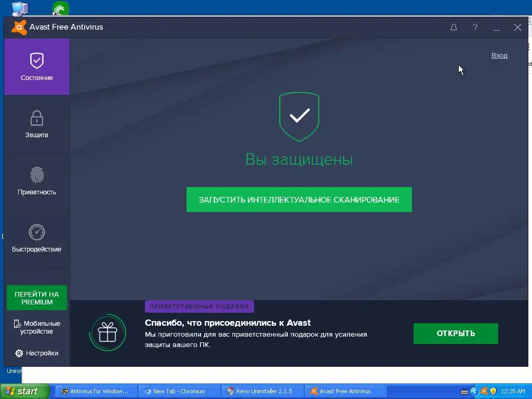The height and width of the screenshot is (399, 532).
Task: Open Настройки settings
Action: (37, 353)
